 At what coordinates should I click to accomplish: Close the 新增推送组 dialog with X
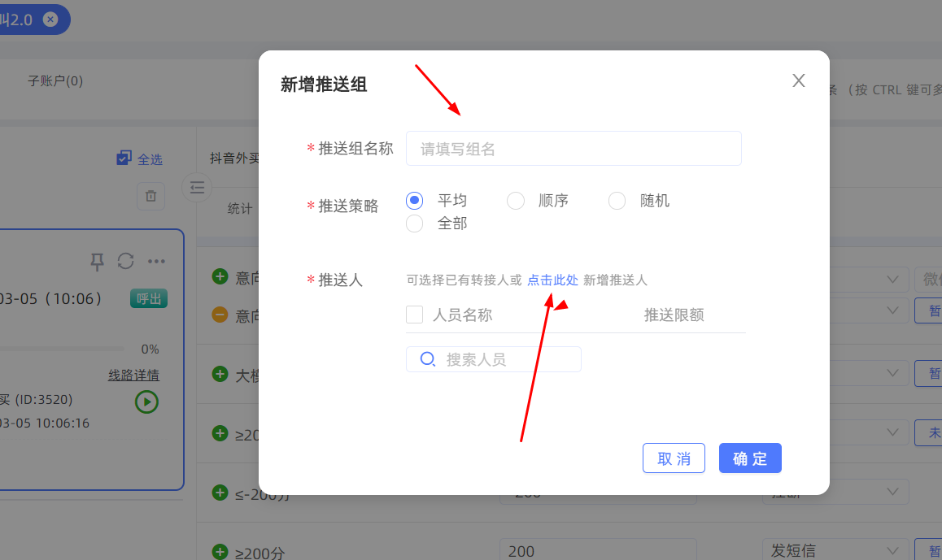[x=799, y=80]
